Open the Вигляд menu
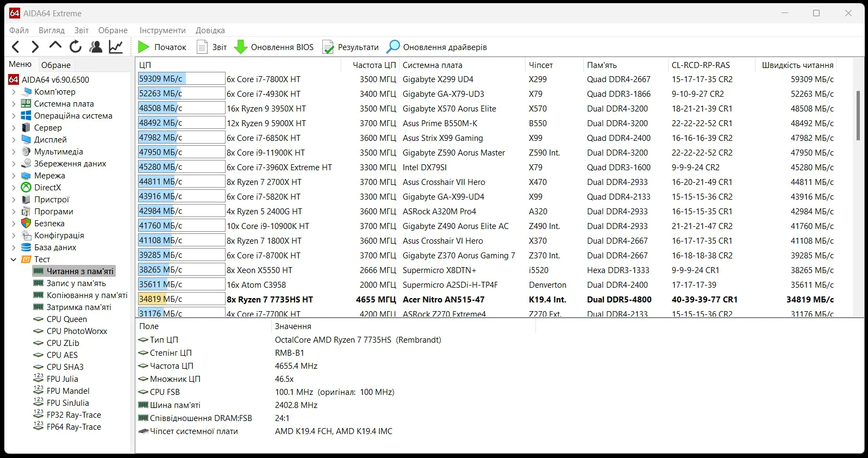This screenshot has width=868, height=458. click(52, 30)
